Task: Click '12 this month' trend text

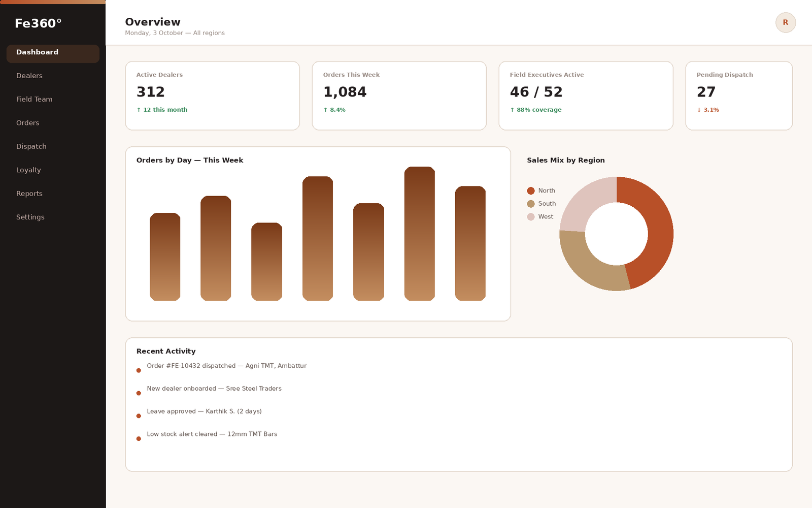Action: click(162, 110)
